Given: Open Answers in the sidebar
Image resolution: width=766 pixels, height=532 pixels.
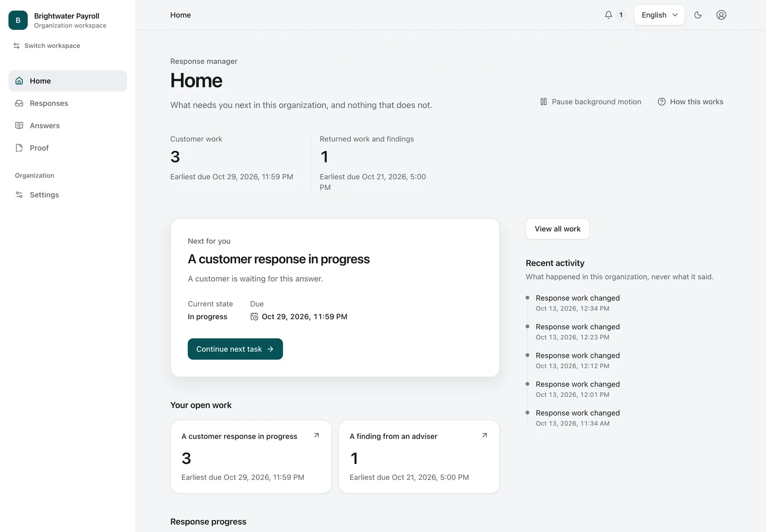Looking at the screenshot, I should point(68,126).
